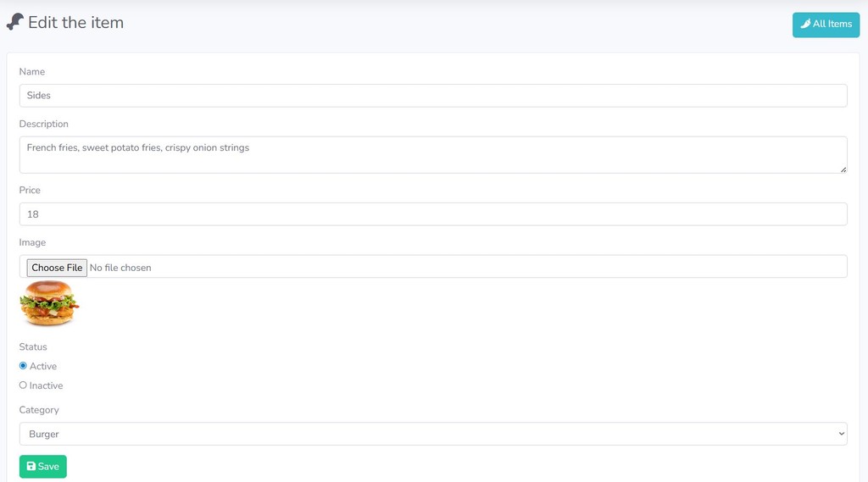The image size is (868, 482).
Task: Click the Category label
Action: (39, 410)
